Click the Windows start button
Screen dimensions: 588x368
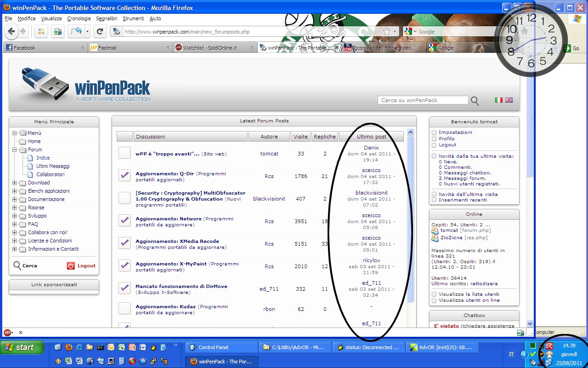22,347
